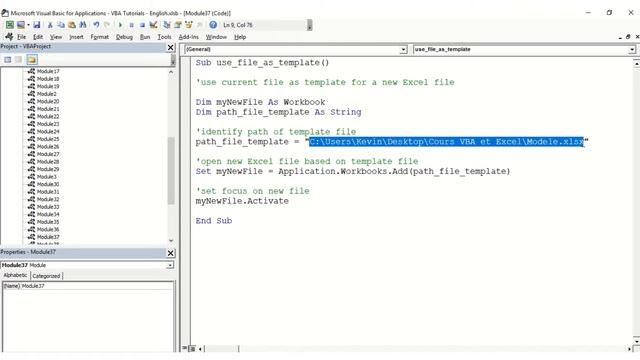Image resolution: width=640 pixels, height=360 pixels.
Task: Click 'Dim myNewFile As Workbook' line
Action: 260,102
